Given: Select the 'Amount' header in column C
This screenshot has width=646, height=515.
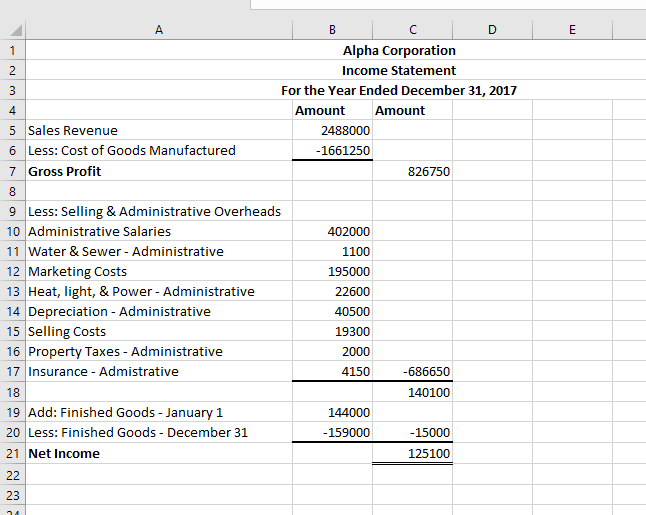Looking at the screenshot, I should tap(412, 110).
